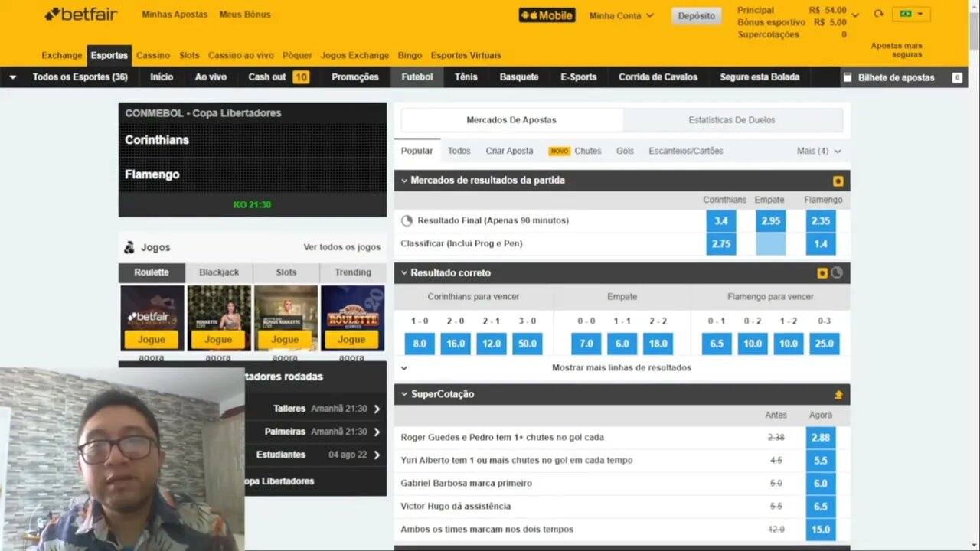Expand the balance details chevron
980x551 pixels.
(x=855, y=15)
